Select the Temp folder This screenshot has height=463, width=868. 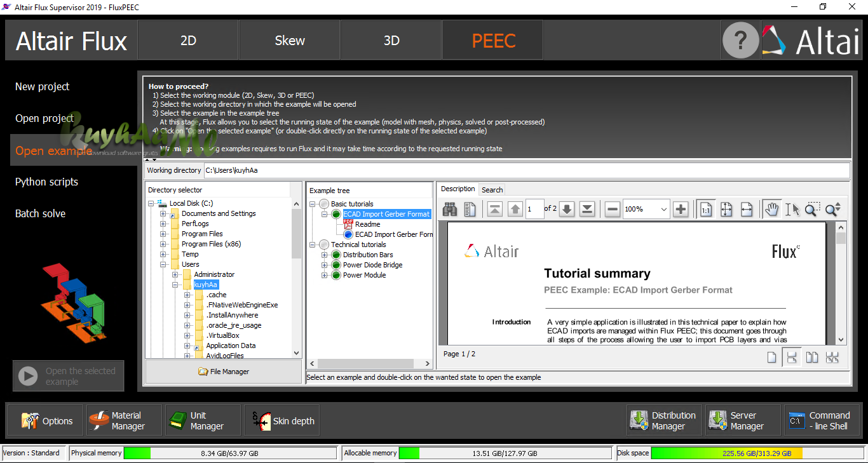coord(190,254)
